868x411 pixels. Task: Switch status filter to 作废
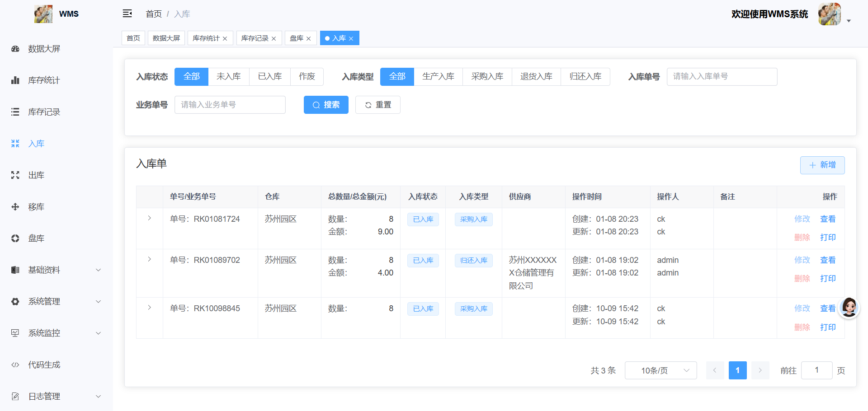tap(307, 76)
